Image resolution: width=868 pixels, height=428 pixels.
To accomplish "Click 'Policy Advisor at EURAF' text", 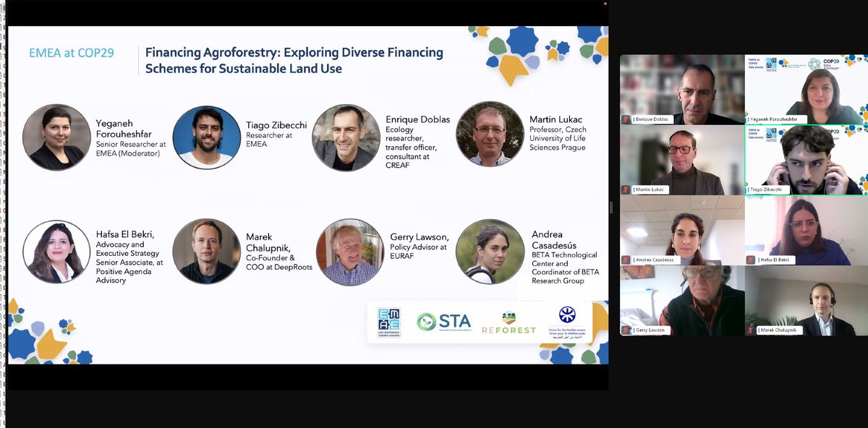I will click(x=419, y=251).
